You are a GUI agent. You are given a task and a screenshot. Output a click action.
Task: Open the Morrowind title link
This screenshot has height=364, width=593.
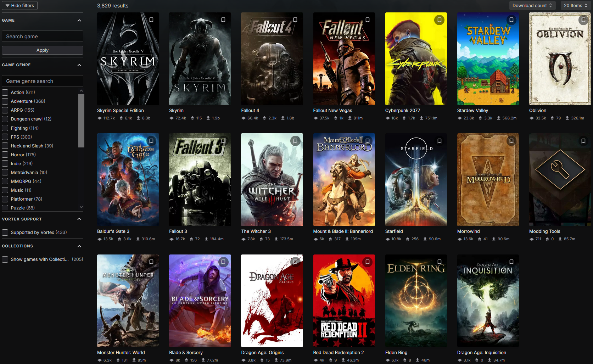[469, 231]
